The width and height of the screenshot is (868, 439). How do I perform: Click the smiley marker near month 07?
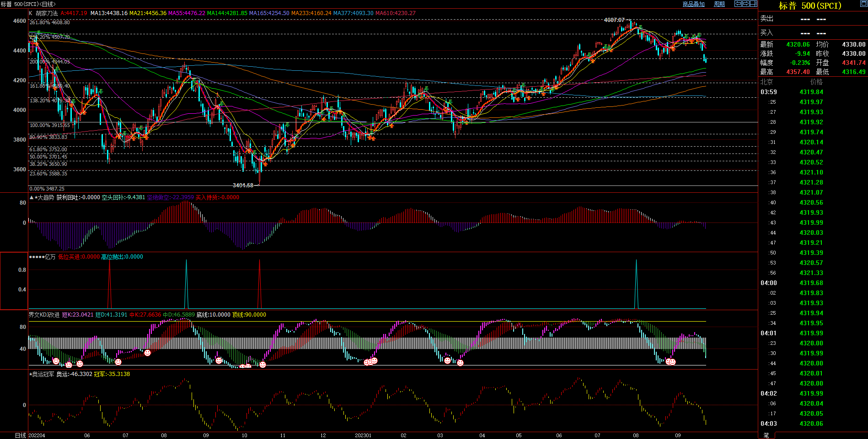tap(118, 362)
